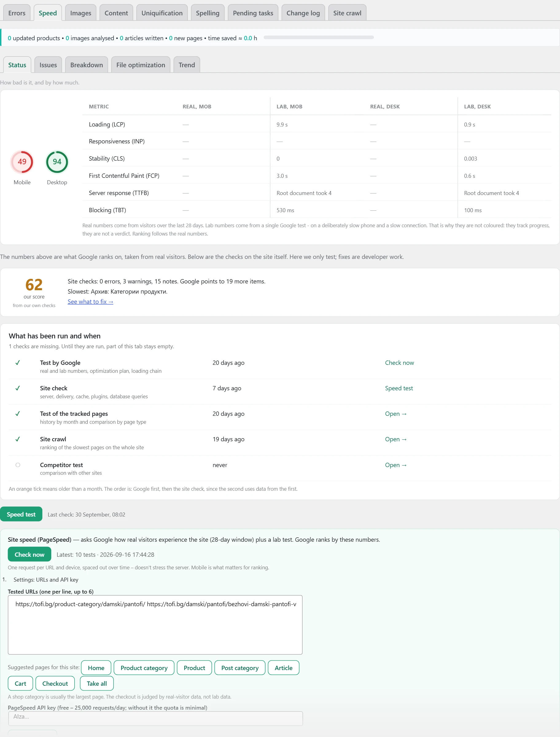Screen dimensions: 560x737
Task: Start the green Speed test button
Action: (21, 514)
